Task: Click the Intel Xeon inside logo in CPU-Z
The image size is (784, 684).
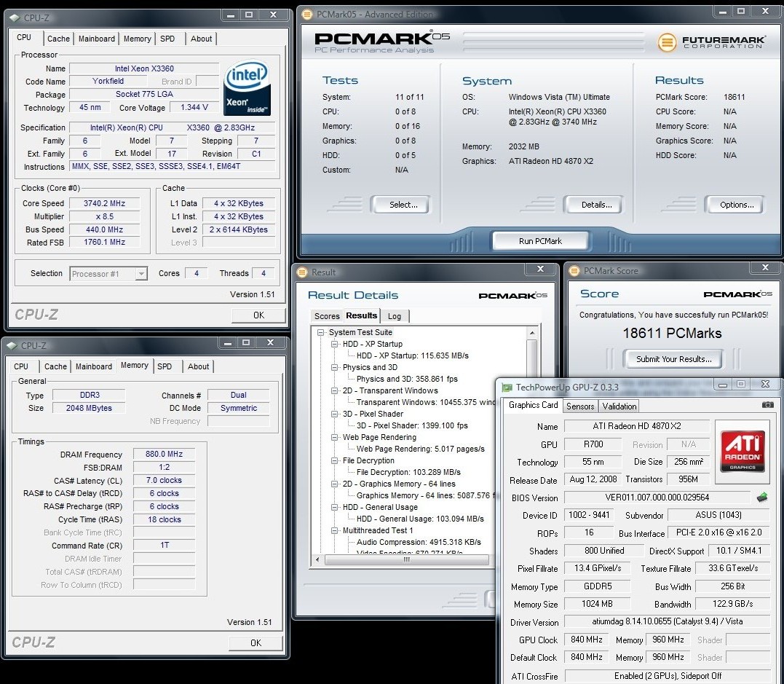Action: coord(247,89)
